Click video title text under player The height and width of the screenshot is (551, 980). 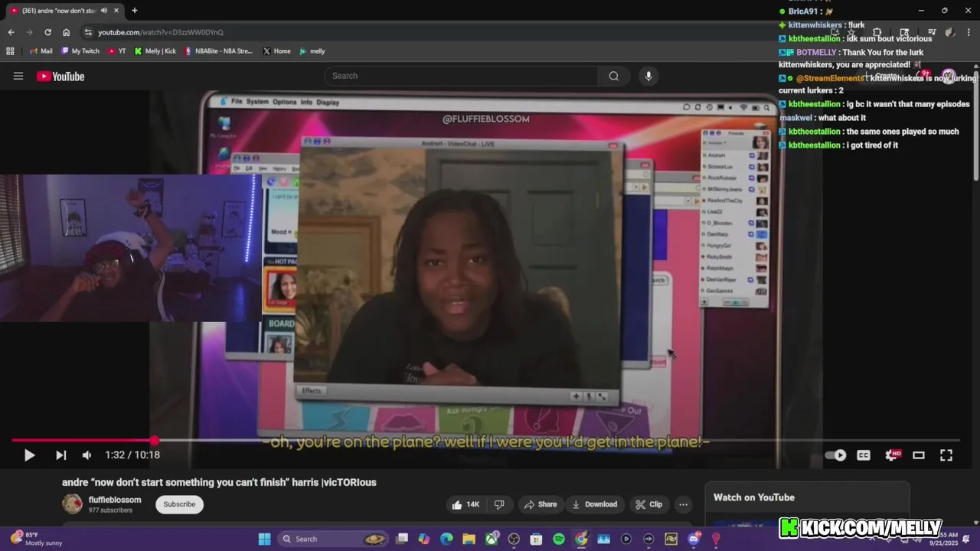click(219, 482)
